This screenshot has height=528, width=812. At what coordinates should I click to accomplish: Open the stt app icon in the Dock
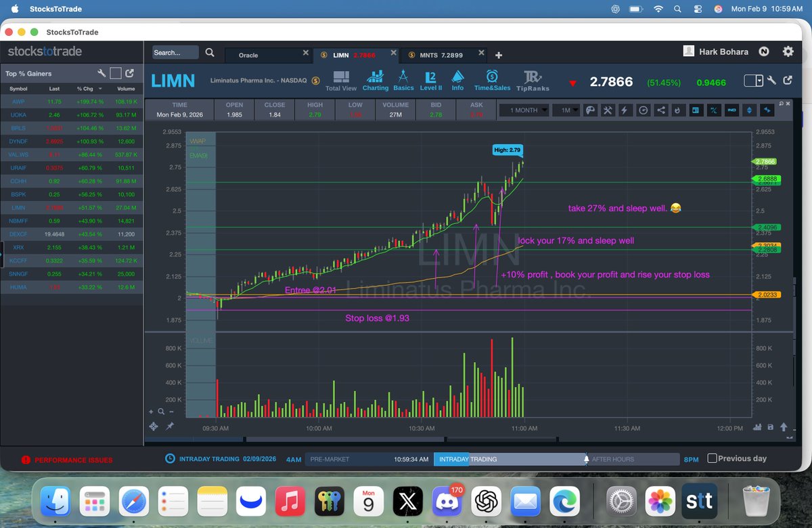699,502
